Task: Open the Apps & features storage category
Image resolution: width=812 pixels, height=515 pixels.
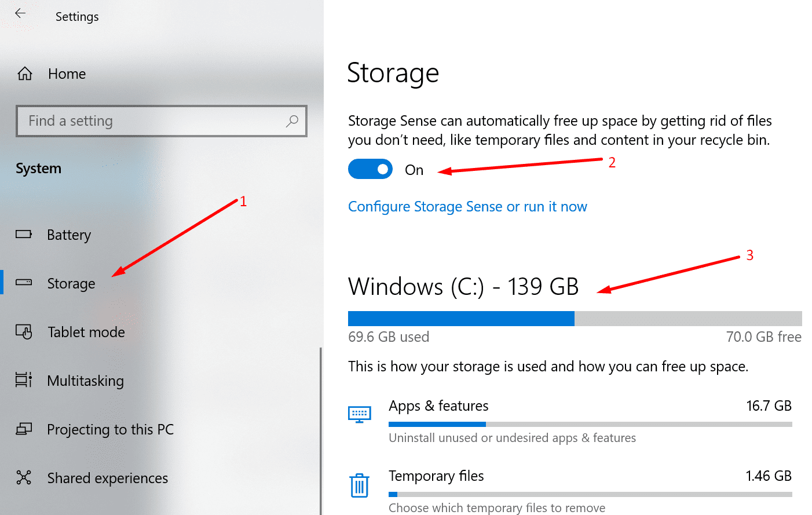Action: [570, 421]
